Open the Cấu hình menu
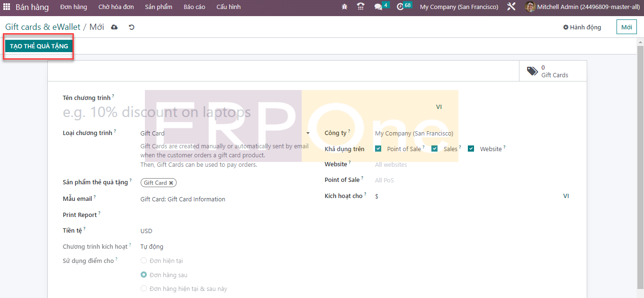This screenshot has width=644, height=298. 228,7
